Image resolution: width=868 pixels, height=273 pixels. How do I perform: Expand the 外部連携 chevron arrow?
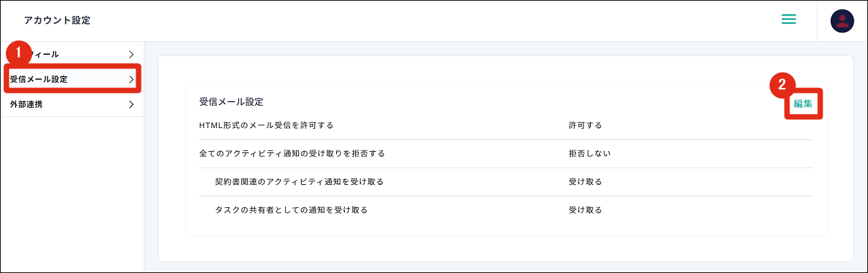(x=131, y=104)
